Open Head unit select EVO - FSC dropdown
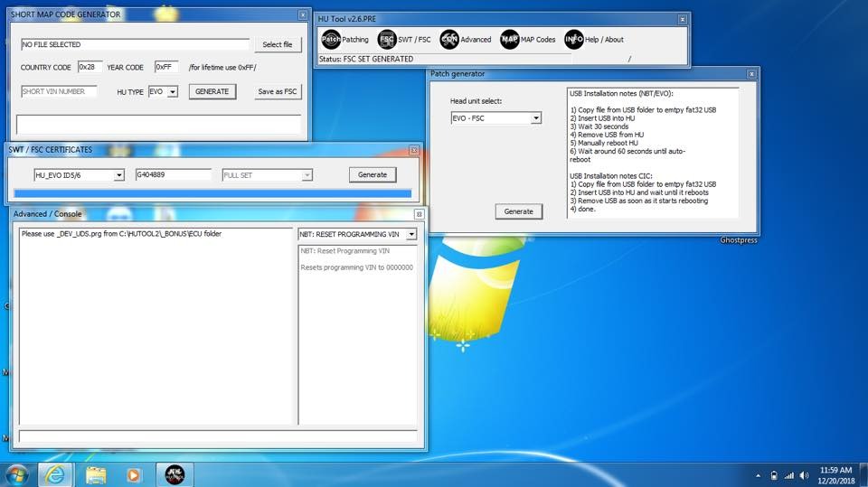The image size is (868, 487). (x=536, y=117)
